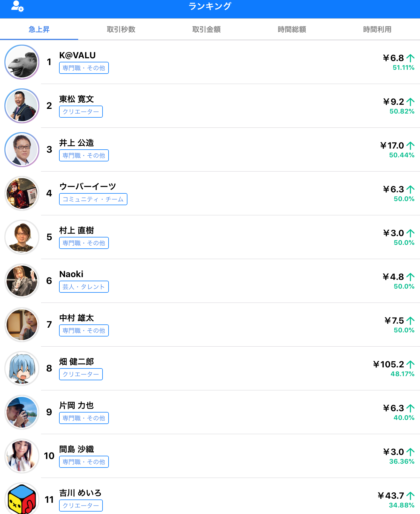
Task: Open the user settings icon
Action: (x=17, y=6)
